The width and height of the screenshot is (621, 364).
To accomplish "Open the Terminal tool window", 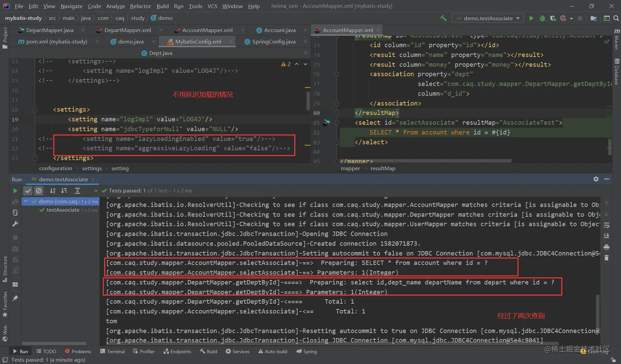I will pyautogui.click(x=112, y=352).
